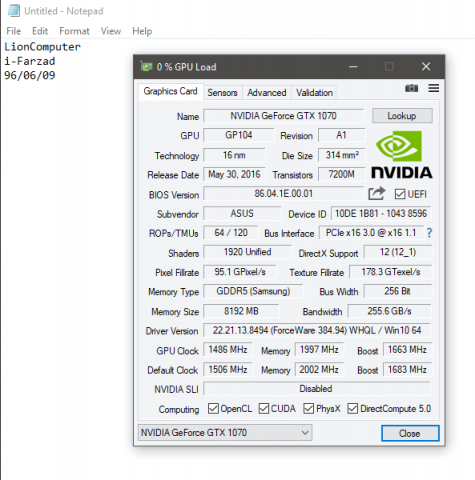The height and width of the screenshot is (480, 475).
Task: Click the Name field NVIDIA GeForce GTX 1070
Action: (x=284, y=116)
